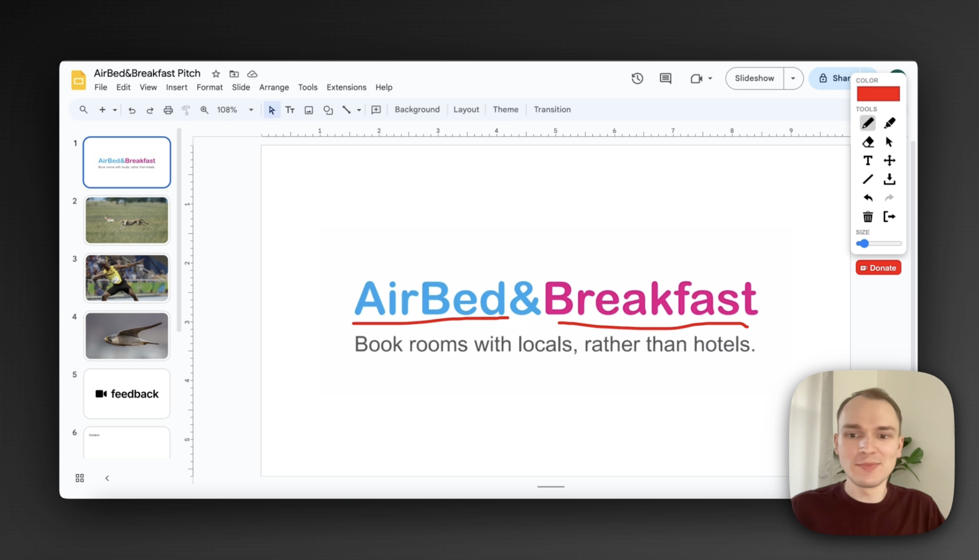Pick the move tool with four arrows
The height and width of the screenshot is (560, 979).
889,160
